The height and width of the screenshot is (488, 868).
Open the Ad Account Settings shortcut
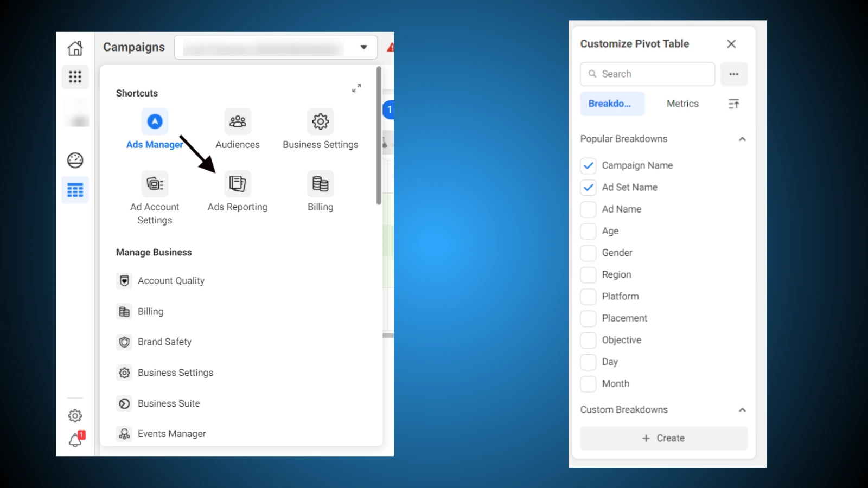pyautogui.click(x=155, y=198)
